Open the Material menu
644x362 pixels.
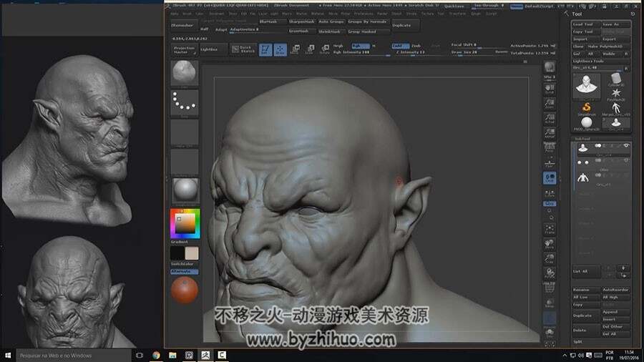click(x=318, y=14)
